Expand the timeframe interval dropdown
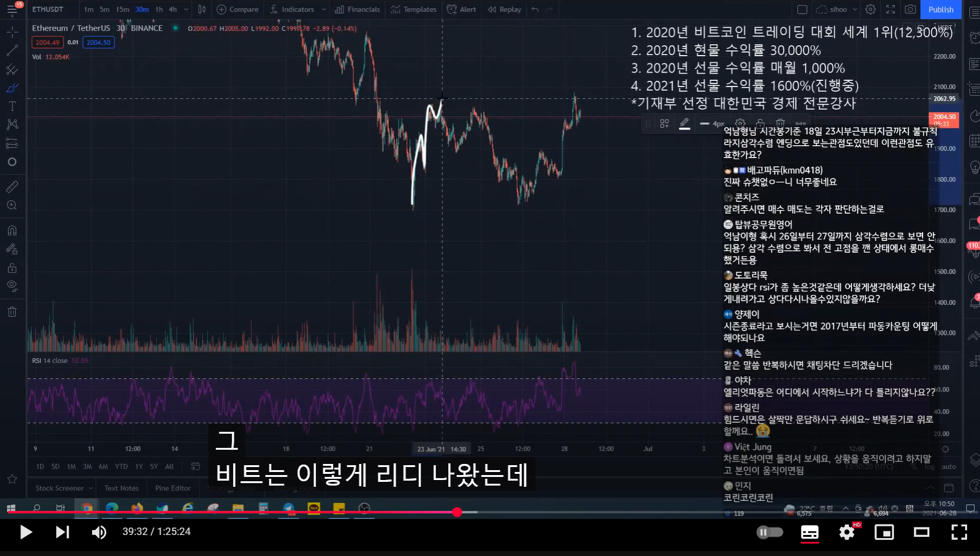Viewport: 980px width, 556px height. pos(186,9)
